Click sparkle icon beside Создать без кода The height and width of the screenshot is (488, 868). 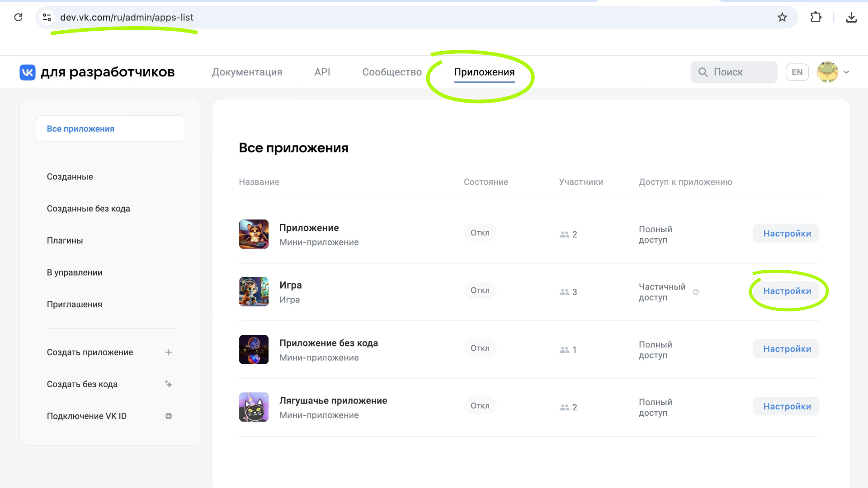[x=169, y=384]
